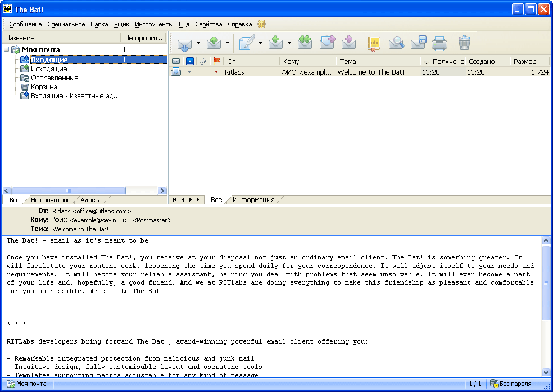553x392 pixels.
Task: Collapse the Моя почта tree node
Action: (x=6, y=49)
